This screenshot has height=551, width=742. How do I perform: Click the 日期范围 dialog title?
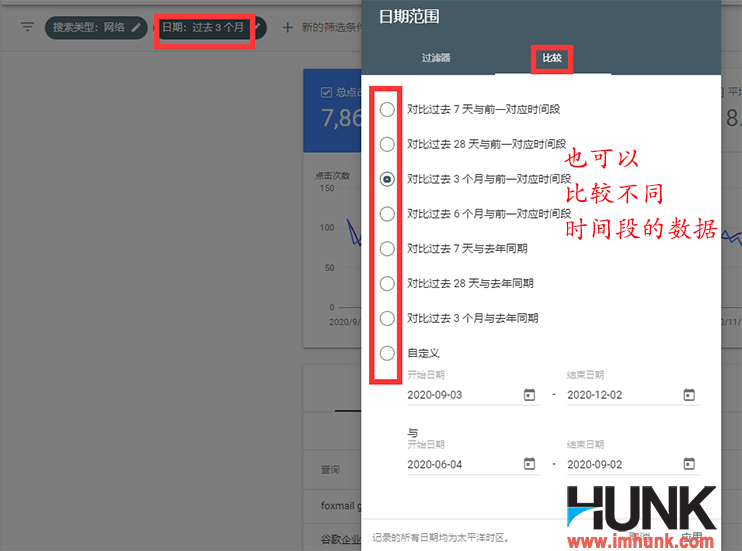[x=409, y=17]
